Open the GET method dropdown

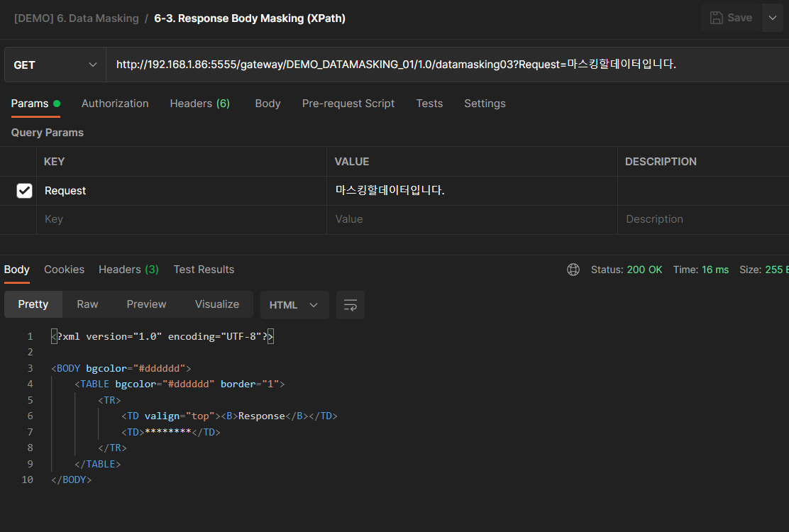55,65
